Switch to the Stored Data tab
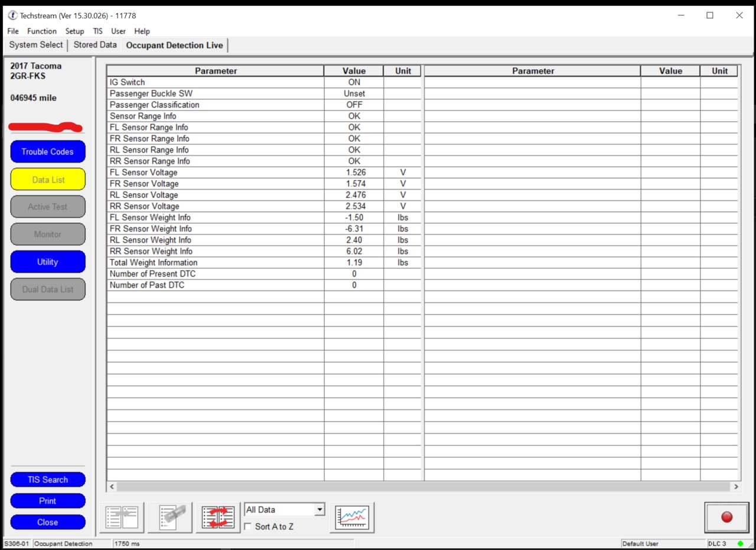 coord(95,45)
